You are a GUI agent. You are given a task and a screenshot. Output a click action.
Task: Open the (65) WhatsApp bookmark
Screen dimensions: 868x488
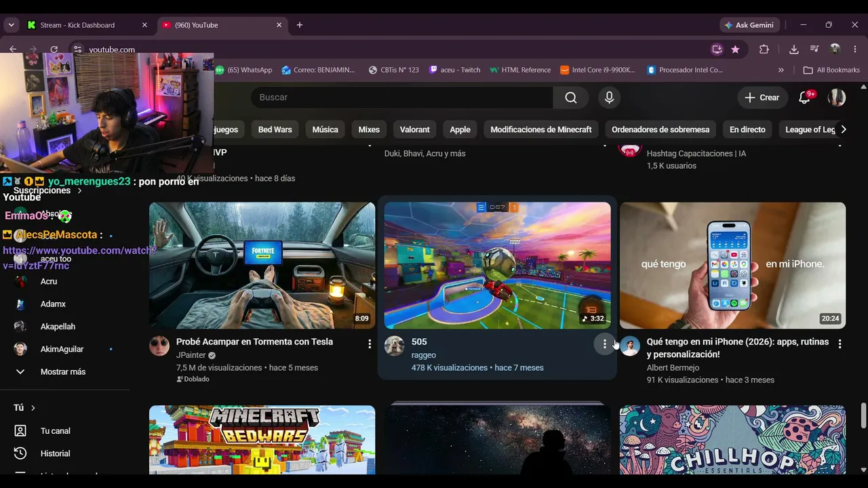point(244,70)
